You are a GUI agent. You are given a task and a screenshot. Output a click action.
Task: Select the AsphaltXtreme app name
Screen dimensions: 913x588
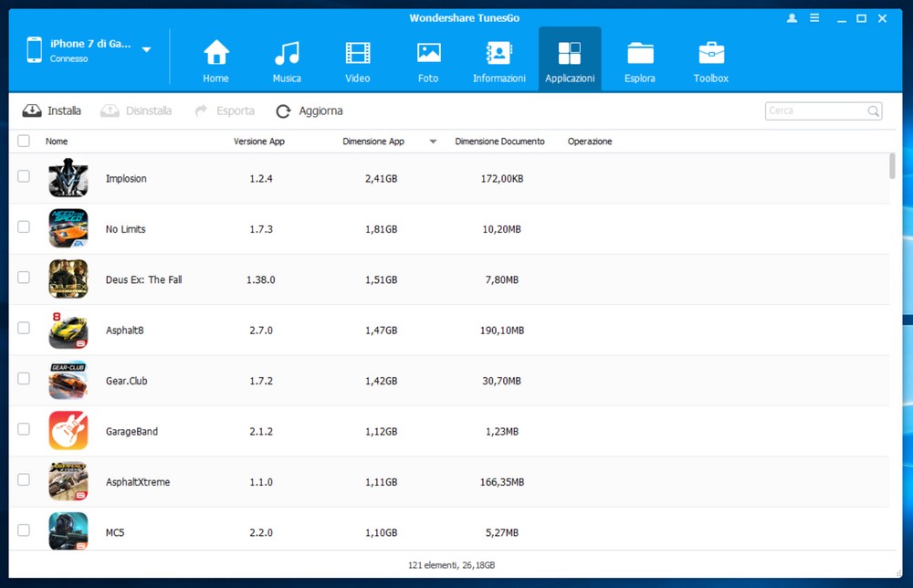tap(138, 483)
